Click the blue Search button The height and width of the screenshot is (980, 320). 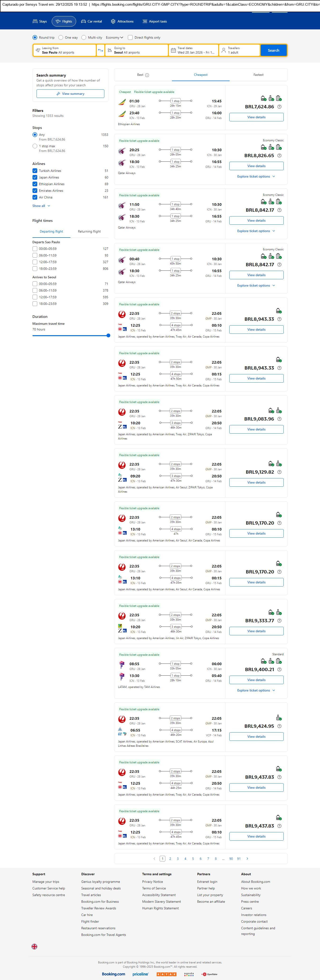[273, 50]
